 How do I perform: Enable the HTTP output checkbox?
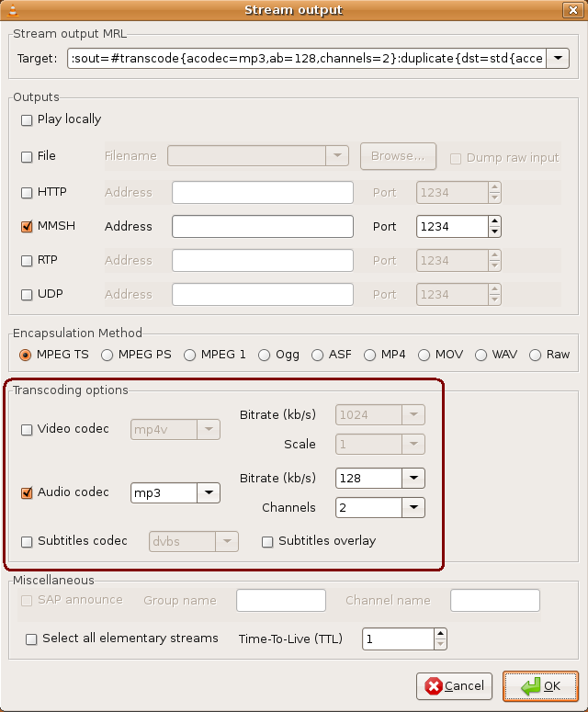tap(27, 193)
